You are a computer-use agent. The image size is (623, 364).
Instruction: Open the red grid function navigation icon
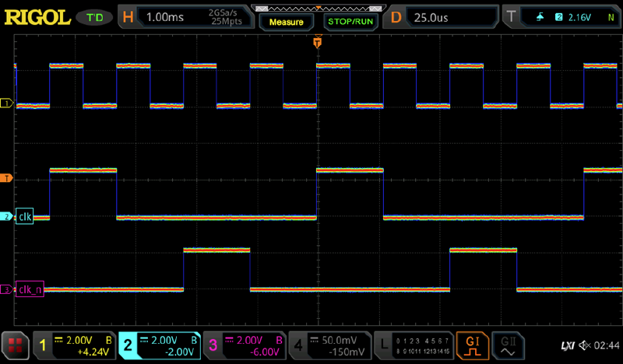click(14, 345)
